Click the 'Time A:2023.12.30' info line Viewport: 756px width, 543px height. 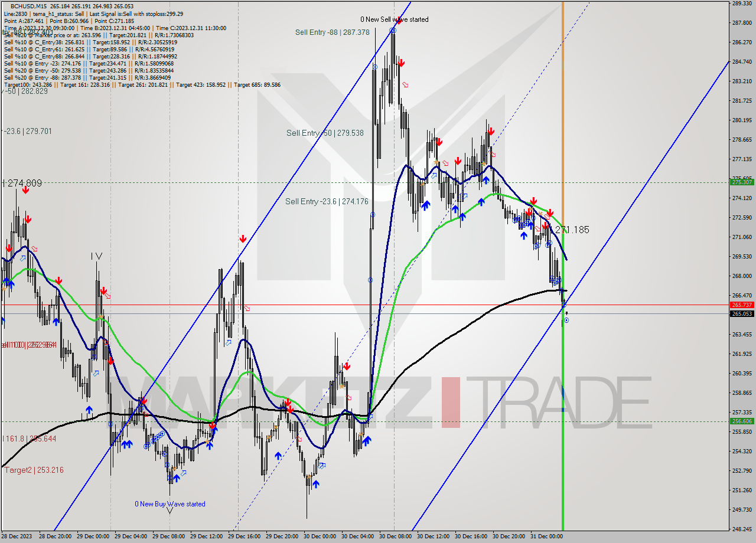pos(115,28)
